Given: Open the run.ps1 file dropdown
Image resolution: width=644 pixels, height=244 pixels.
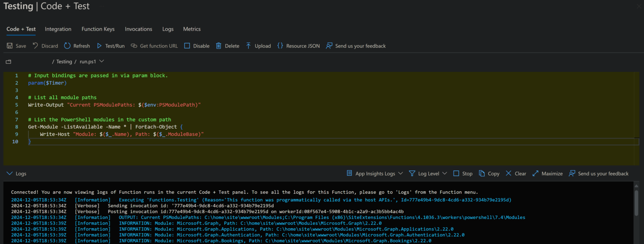Looking at the screenshot, I should click(x=103, y=61).
